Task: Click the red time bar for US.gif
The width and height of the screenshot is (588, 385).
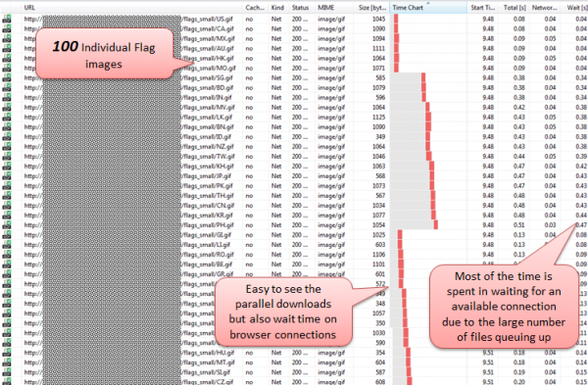Action: [x=396, y=19]
